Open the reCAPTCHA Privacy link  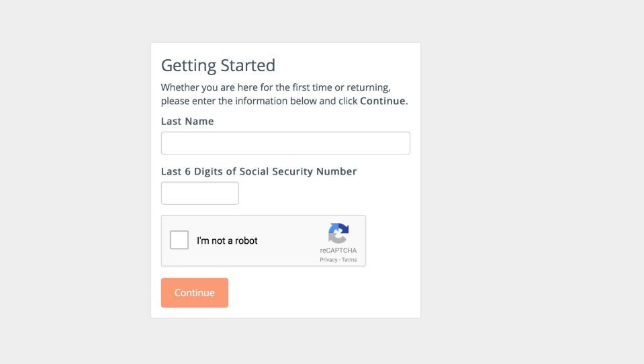[x=328, y=260]
